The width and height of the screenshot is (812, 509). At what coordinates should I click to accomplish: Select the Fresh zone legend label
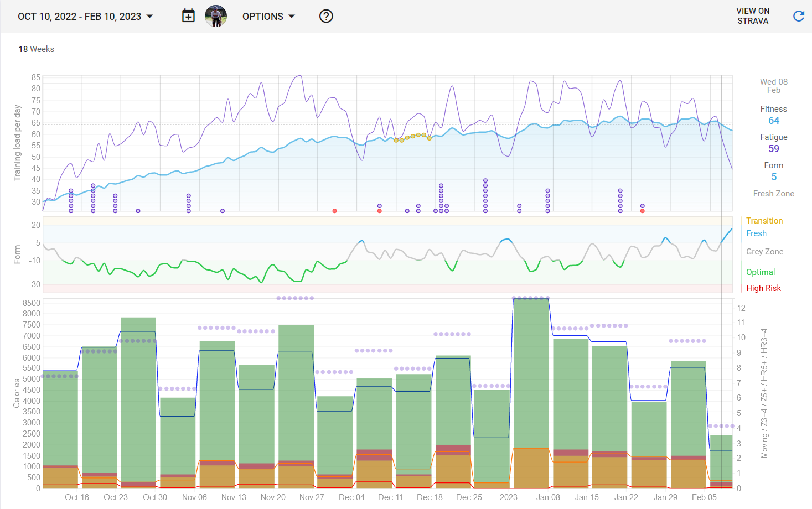pos(756,233)
